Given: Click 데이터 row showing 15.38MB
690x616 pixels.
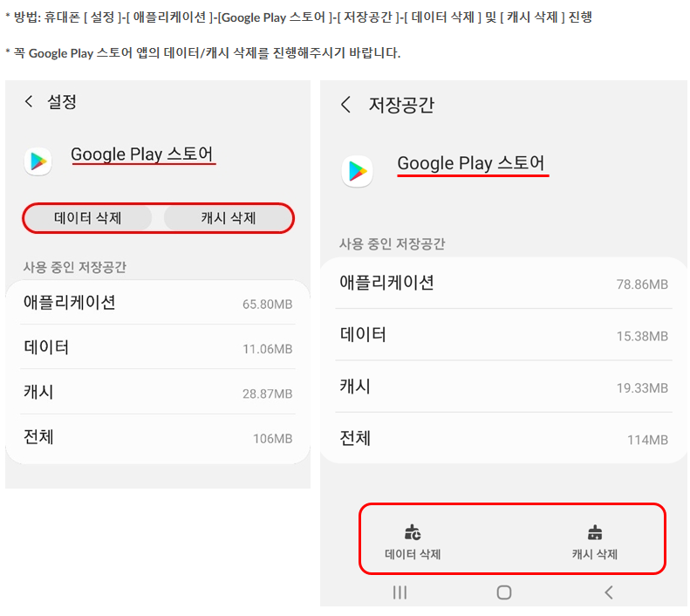Looking at the screenshot, I should 504,335.
